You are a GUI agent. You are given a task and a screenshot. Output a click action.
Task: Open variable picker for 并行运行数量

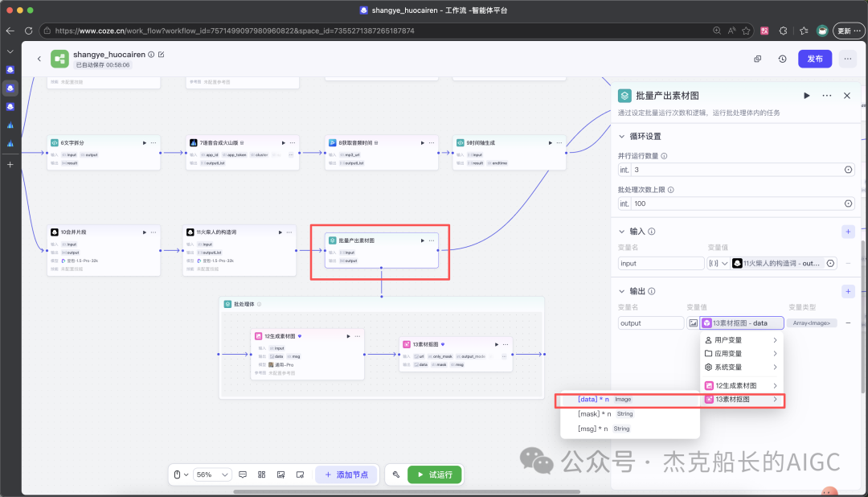click(848, 170)
